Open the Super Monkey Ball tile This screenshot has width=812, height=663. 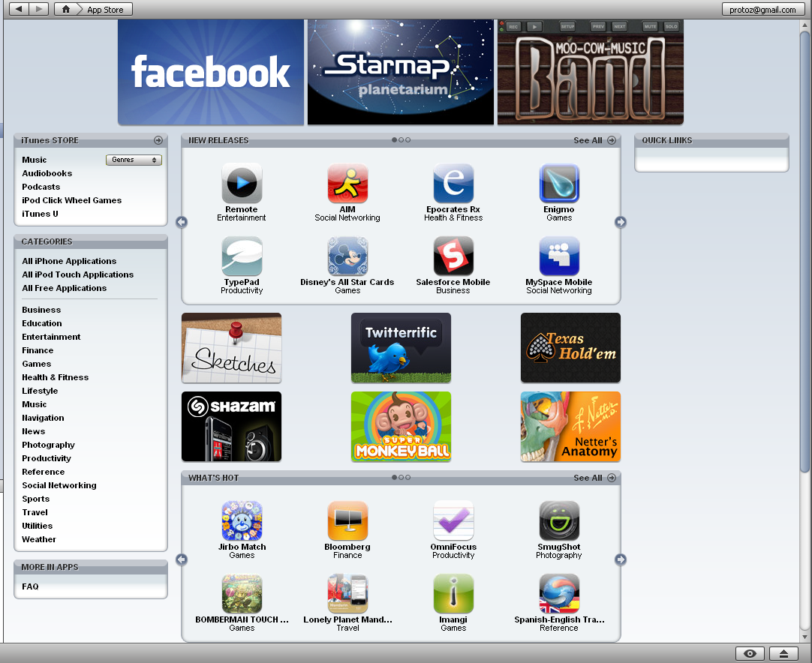tap(401, 427)
